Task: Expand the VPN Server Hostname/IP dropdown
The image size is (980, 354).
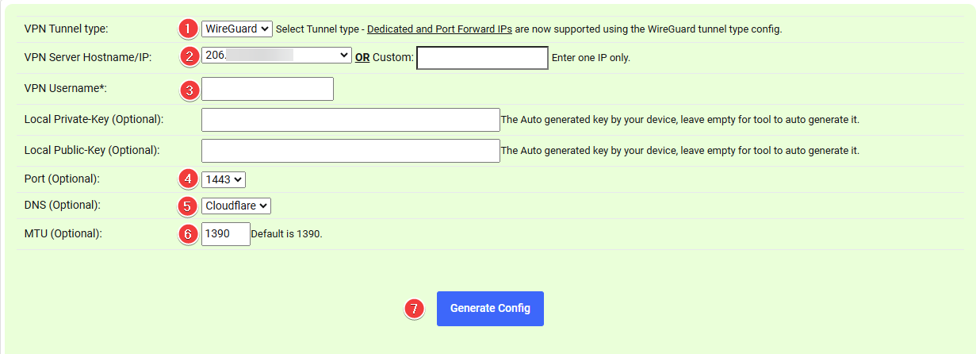Action: coord(276,55)
